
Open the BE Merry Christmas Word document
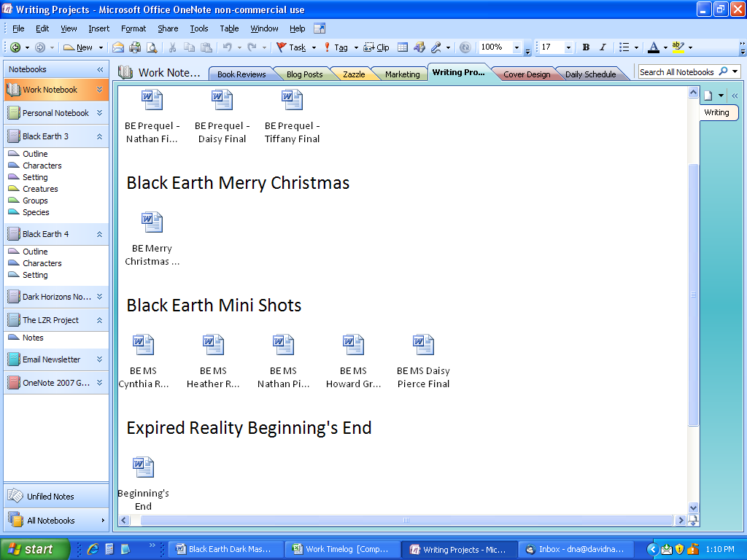coord(152,222)
